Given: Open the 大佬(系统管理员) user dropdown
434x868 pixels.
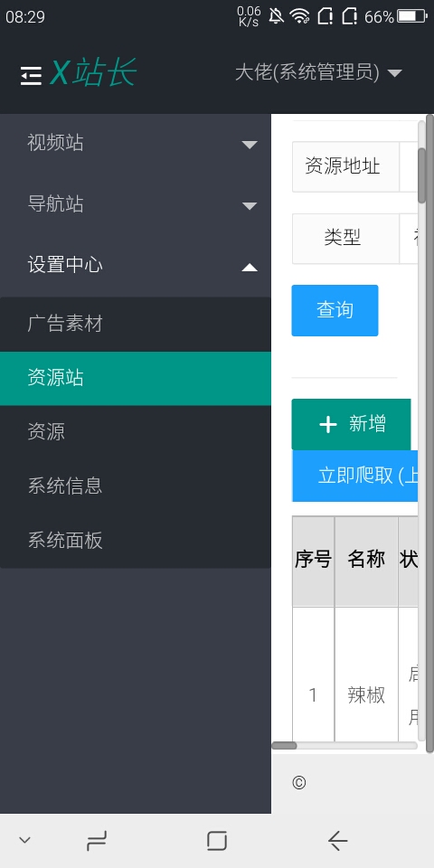Looking at the screenshot, I should coord(318,72).
